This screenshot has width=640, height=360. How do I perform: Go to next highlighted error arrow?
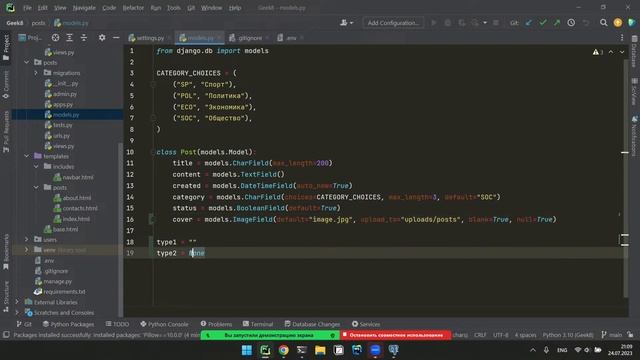tap(622, 52)
